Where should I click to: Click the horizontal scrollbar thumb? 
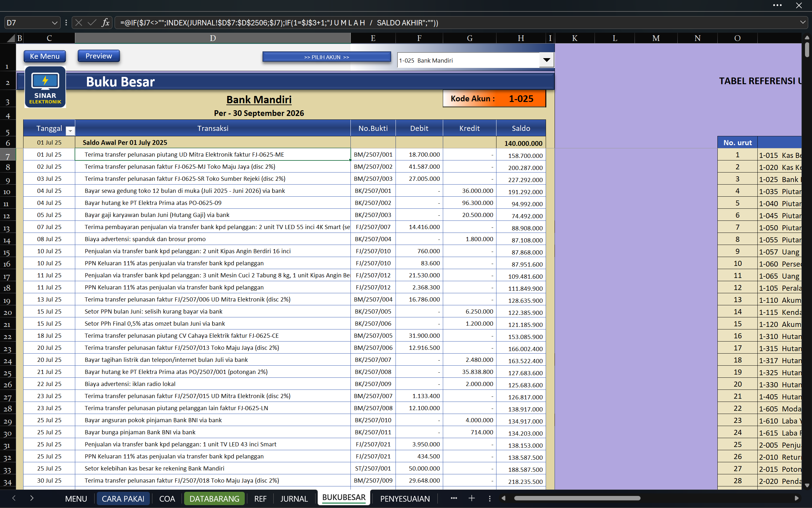577,498
